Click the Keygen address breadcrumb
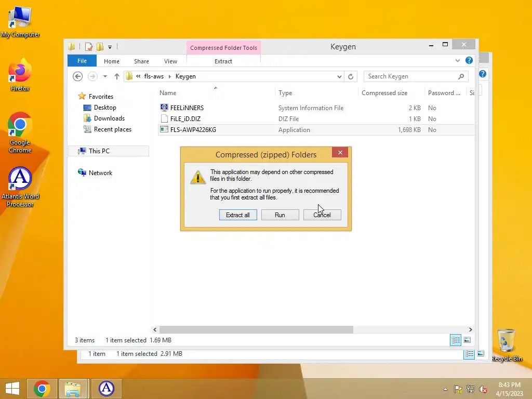 tap(185, 76)
